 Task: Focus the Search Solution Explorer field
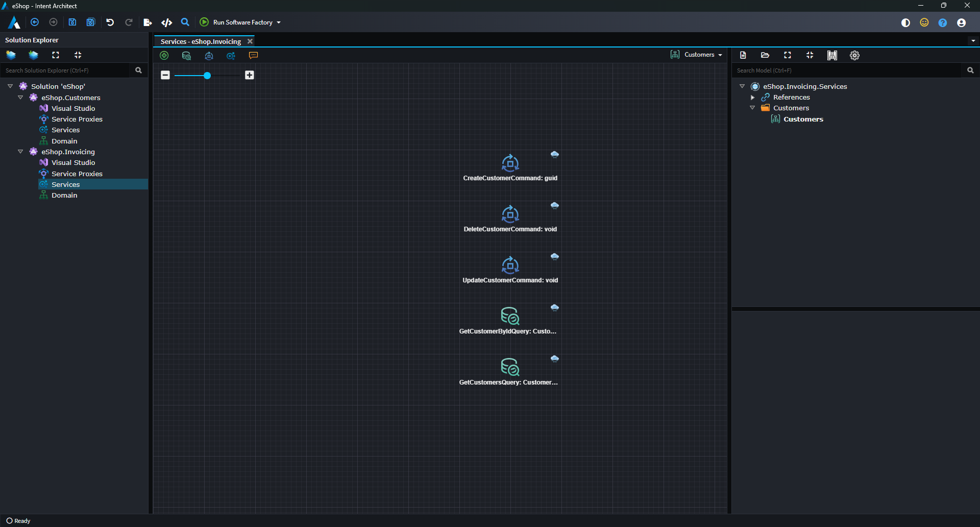click(65, 70)
